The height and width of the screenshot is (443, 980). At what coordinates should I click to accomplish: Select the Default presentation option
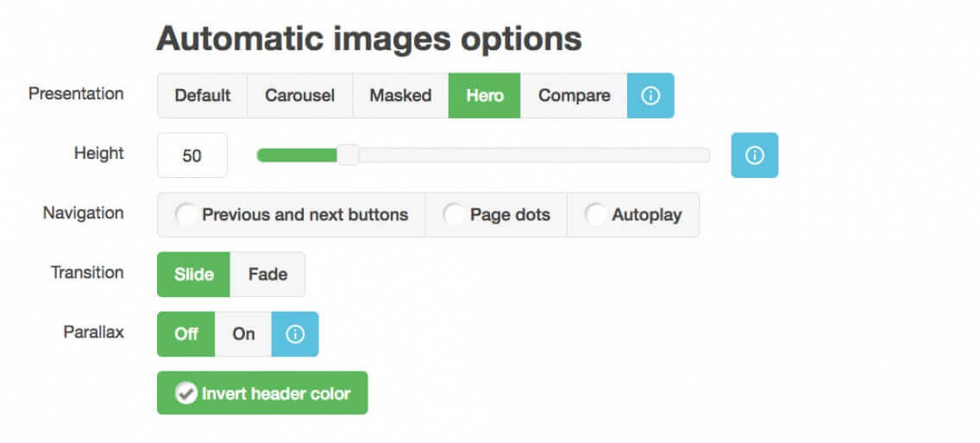point(203,96)
